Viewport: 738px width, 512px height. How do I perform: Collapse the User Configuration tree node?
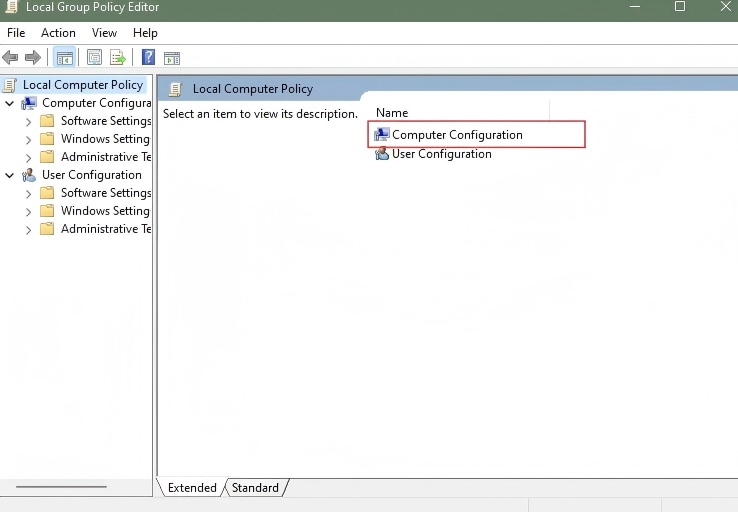tap(10, 175)
